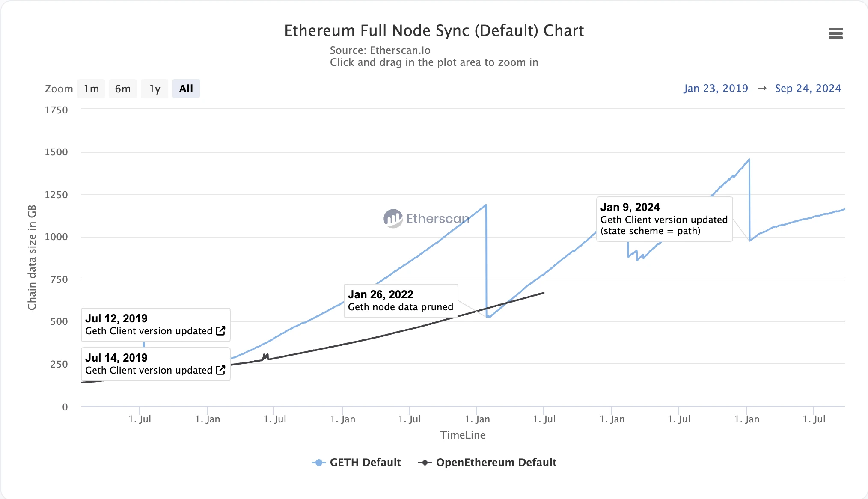
Task: Click the GETH Default blue legend marker
Action: (318, 463)
